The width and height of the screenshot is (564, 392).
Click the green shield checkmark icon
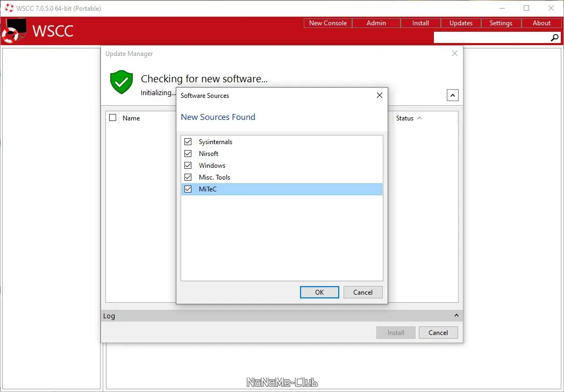[122, 82]
